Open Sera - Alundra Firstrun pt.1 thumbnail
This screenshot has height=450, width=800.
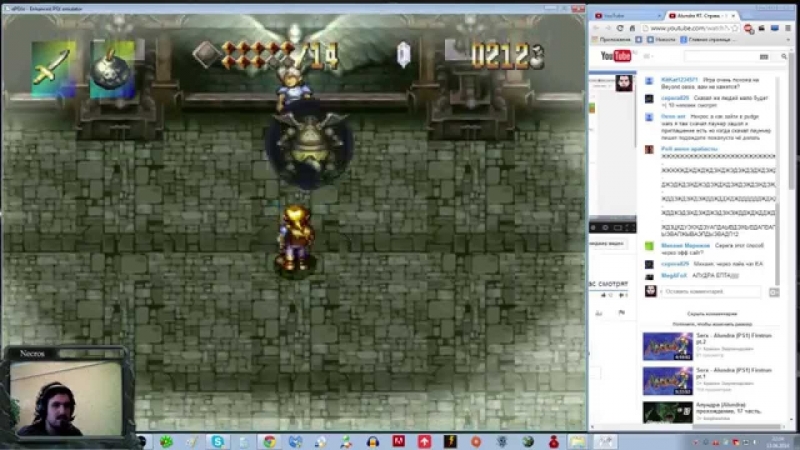[x=667, y=381]
